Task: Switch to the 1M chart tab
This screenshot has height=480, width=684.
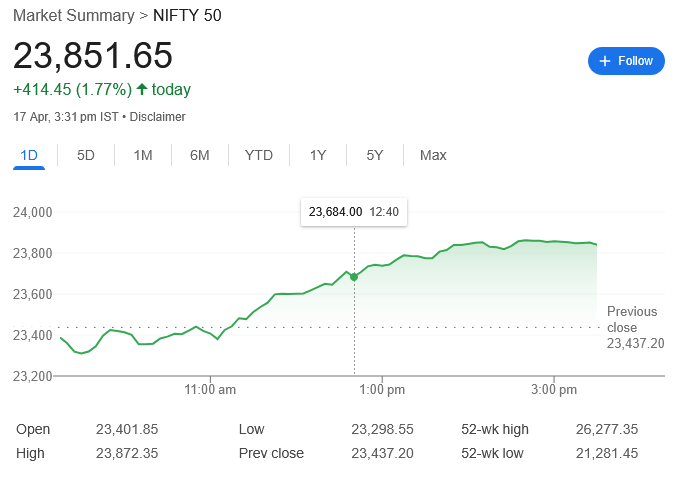Action: tap(143, 155)
